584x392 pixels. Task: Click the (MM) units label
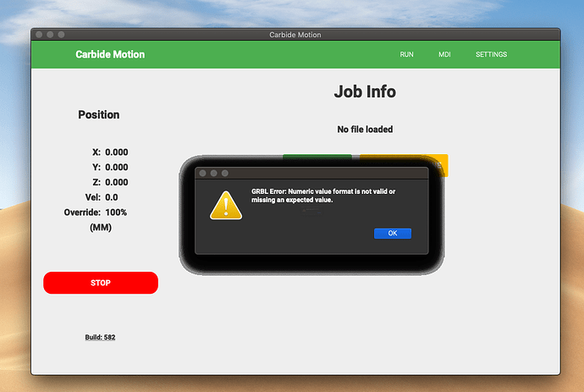tap(101, 227)
